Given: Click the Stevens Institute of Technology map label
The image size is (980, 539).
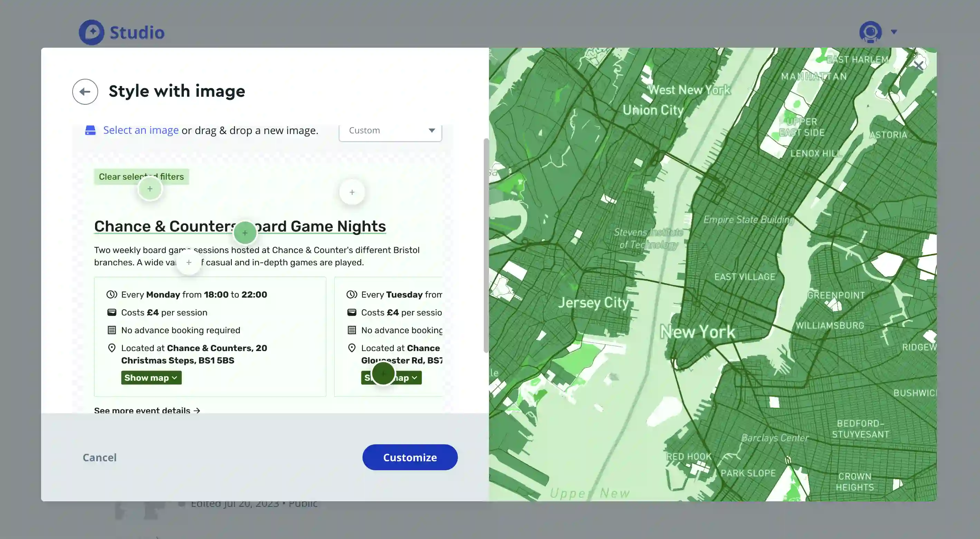Looking at the screenshot, I should pos(649,238).
